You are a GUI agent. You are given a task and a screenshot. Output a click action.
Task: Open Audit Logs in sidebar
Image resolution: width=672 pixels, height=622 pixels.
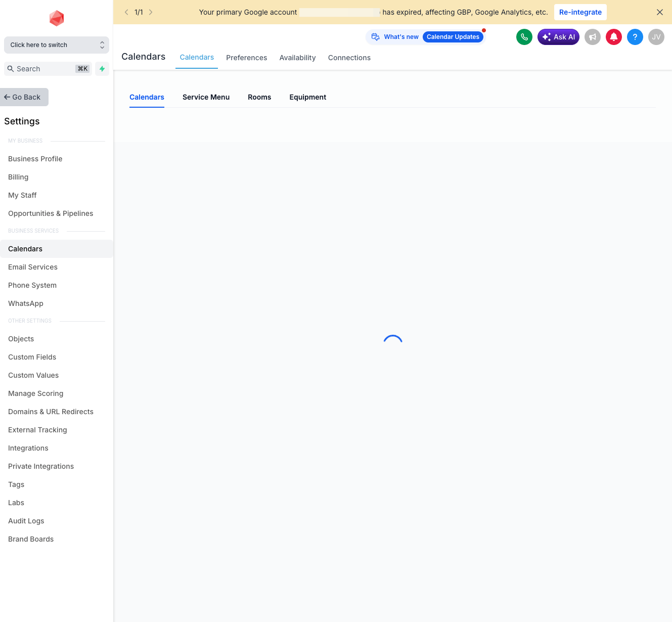coord(57,521)
